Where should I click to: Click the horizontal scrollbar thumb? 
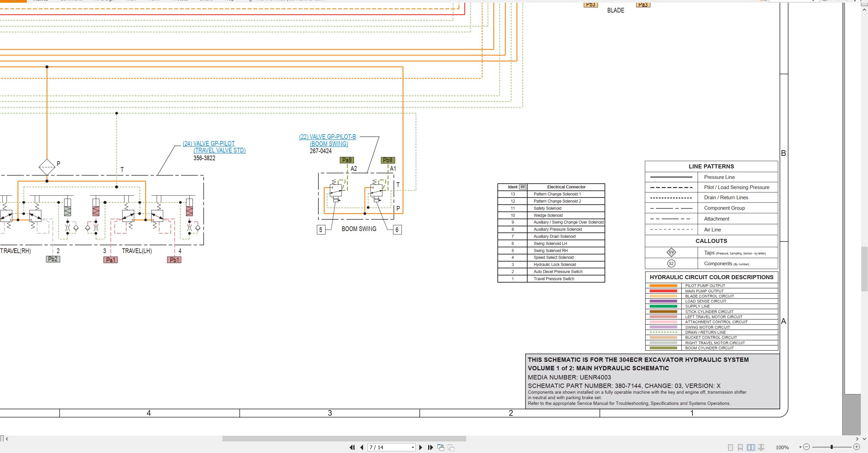(x=344, y=439)
